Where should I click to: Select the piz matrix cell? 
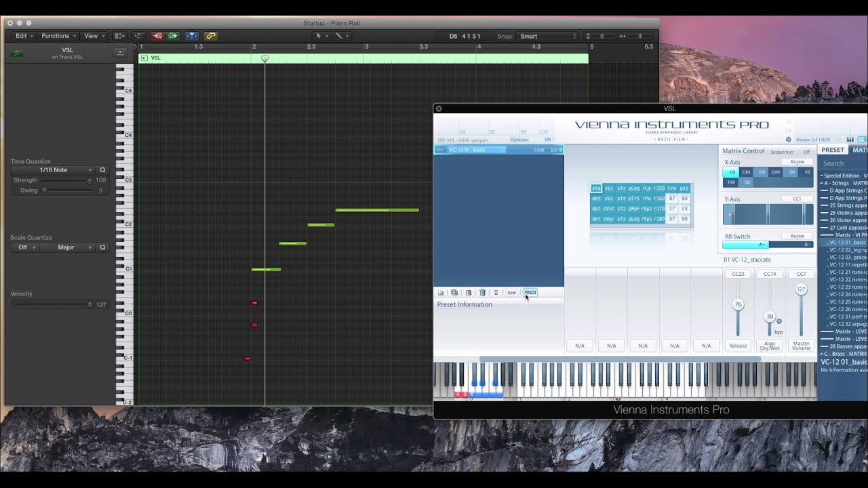(x=684, y=188)
